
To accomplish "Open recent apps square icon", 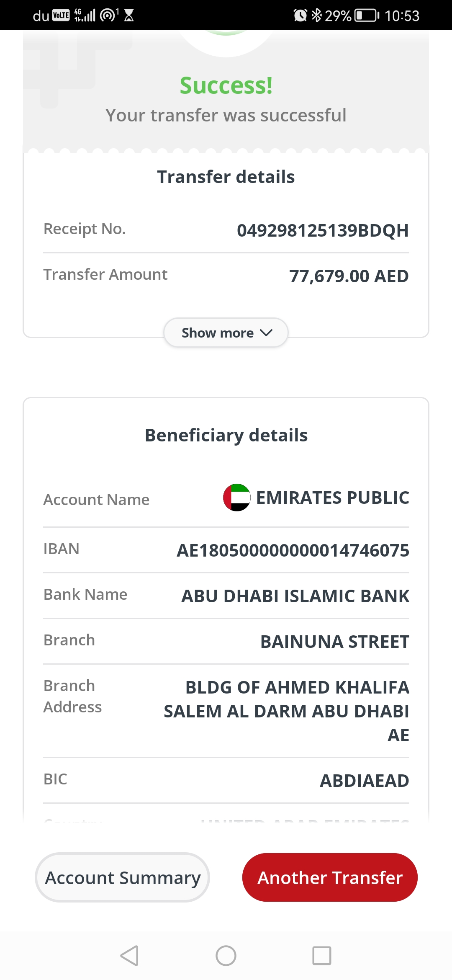I will point(322,956).
